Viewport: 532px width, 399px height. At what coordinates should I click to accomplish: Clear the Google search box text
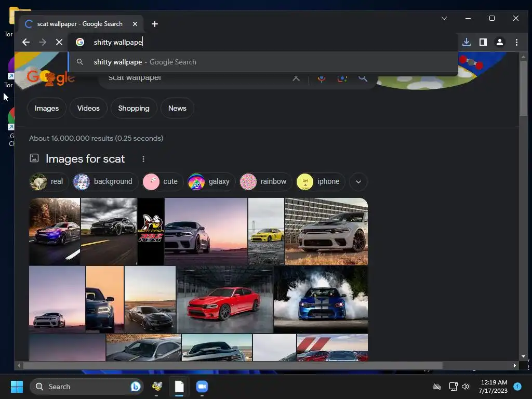(296, 78)
